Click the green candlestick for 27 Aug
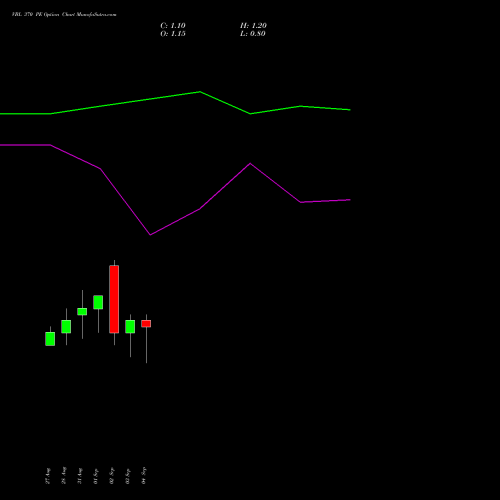The image size is (500, 500). point(50,339)
